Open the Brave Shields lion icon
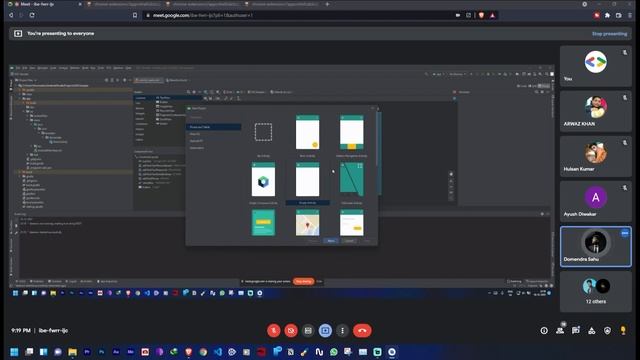 [x=481, y=15]
